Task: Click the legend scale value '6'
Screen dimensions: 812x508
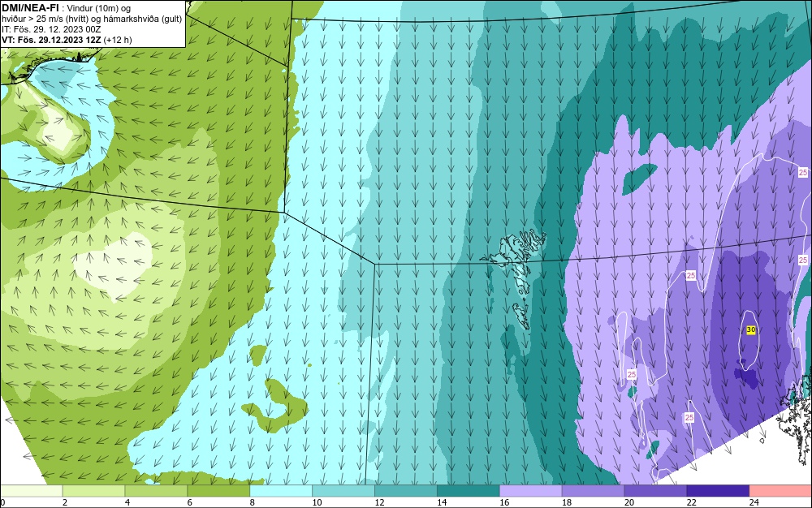Action: 189,502
